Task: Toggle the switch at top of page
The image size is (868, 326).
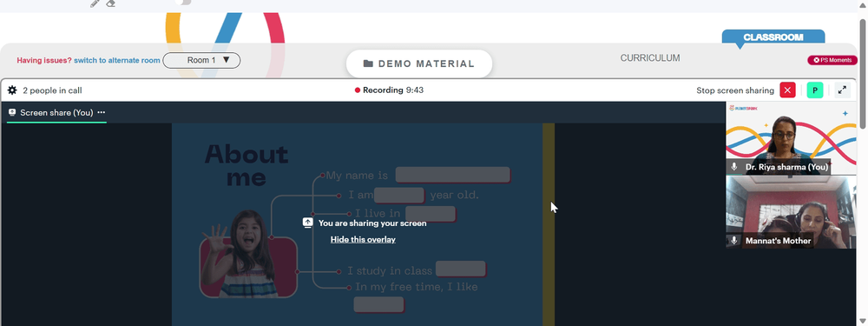Action: tap(184, 3)
